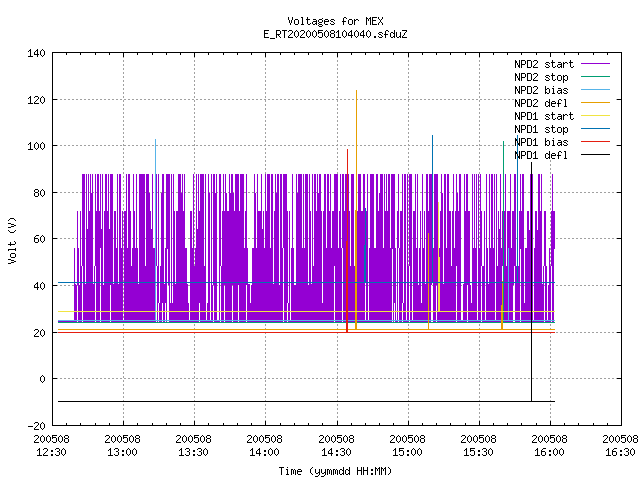Click the y-axis tick value 80
The image size is (640, 480).
pos(39,193)
